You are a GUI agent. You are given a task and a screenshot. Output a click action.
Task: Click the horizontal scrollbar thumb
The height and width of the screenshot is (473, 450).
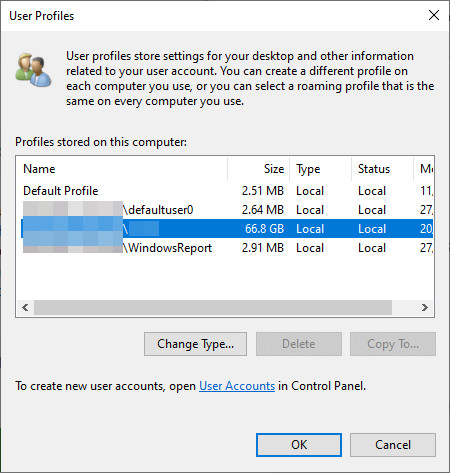(213, 307)
